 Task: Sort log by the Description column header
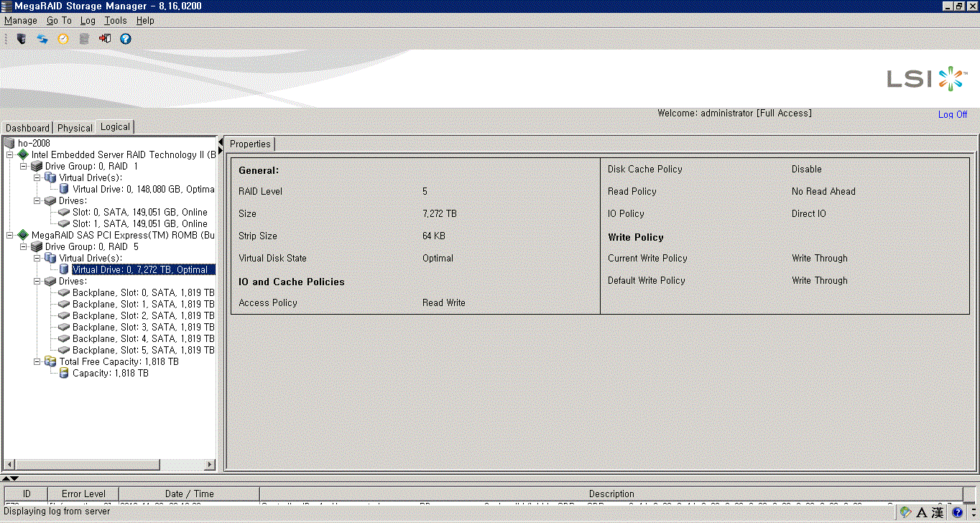click(611, 494)
